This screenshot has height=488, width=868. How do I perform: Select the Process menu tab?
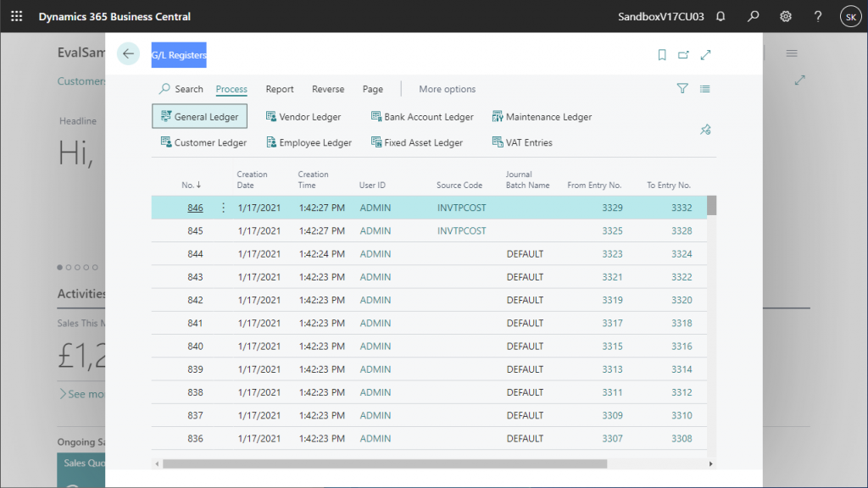point(231,88)
